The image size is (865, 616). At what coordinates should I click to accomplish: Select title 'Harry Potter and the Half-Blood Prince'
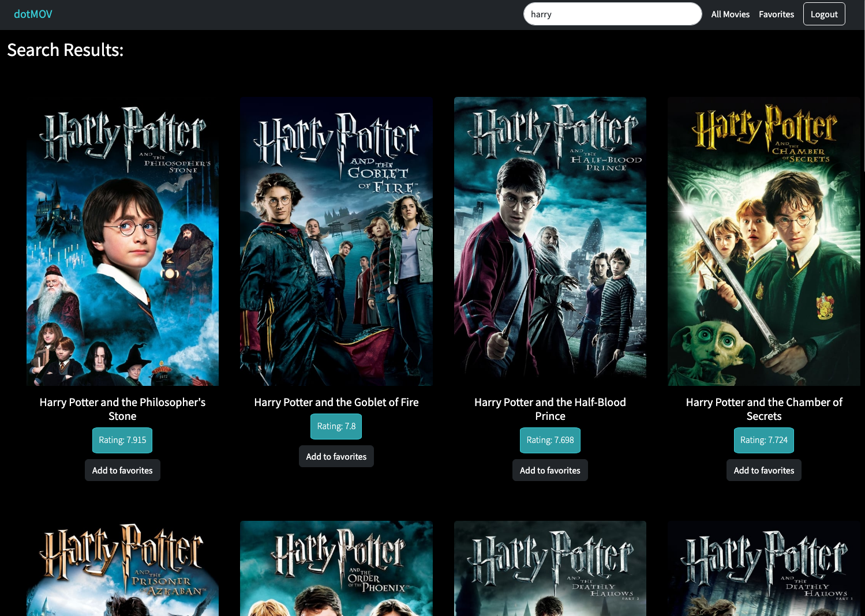point(550,409)
